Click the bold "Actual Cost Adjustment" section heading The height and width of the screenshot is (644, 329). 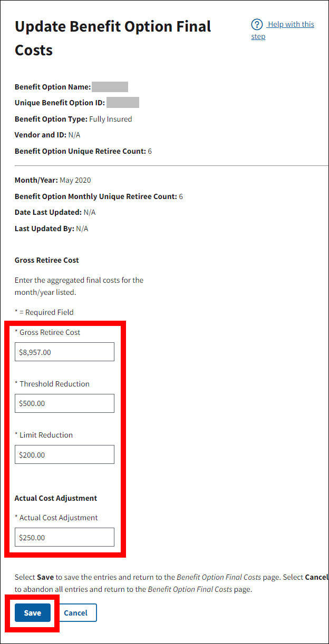point(56,498)
